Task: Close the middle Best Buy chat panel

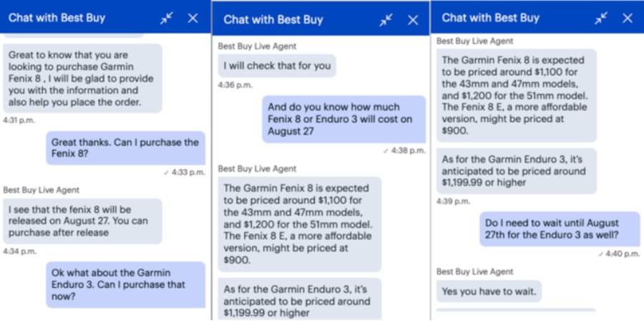Action: pyautogui.click(x=413, y=20)
